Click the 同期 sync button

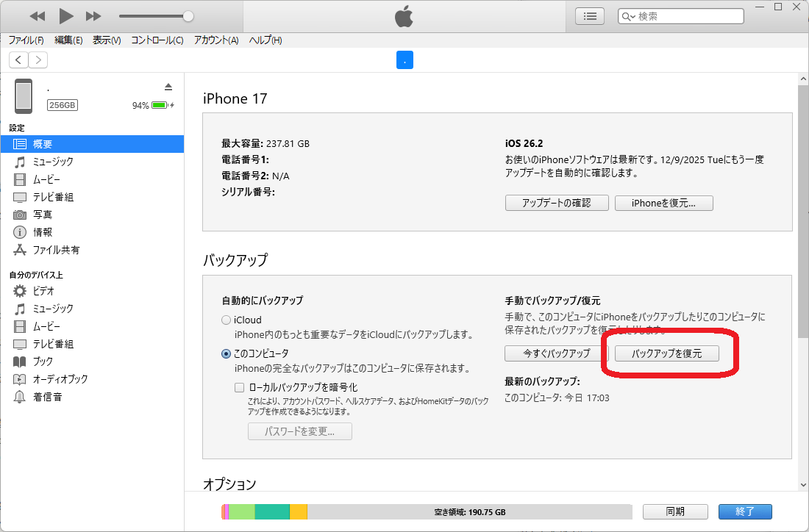click(x=675, y=511)
